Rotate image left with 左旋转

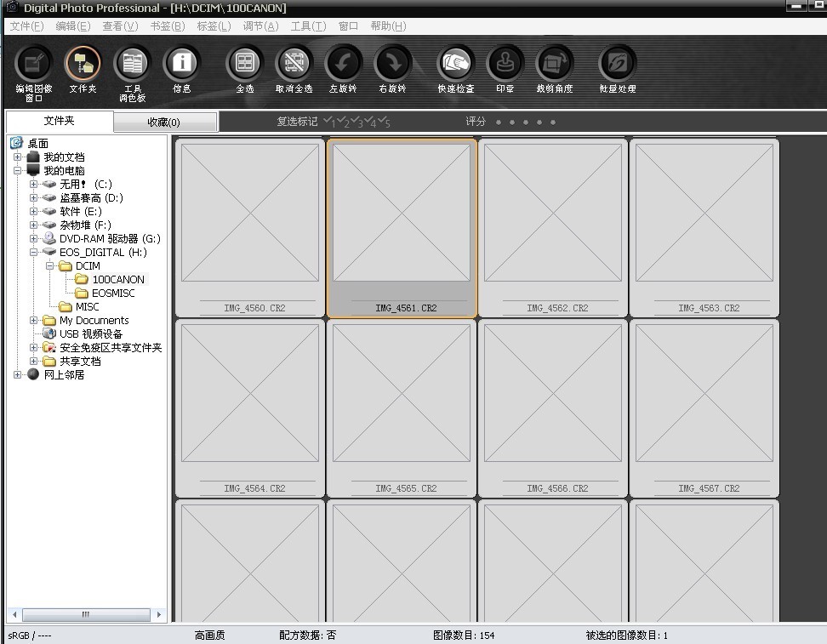[343, 64]
